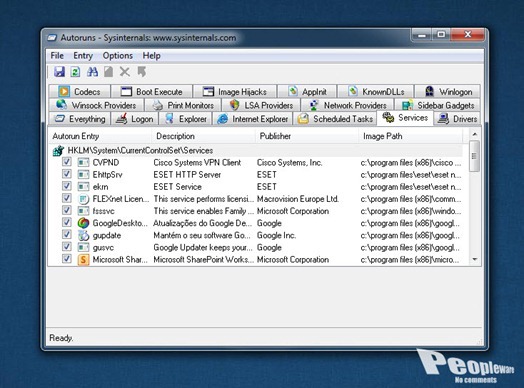524x388 pixels.
Task: Click the Delete X toolbar icon
Action: (125, 72)
